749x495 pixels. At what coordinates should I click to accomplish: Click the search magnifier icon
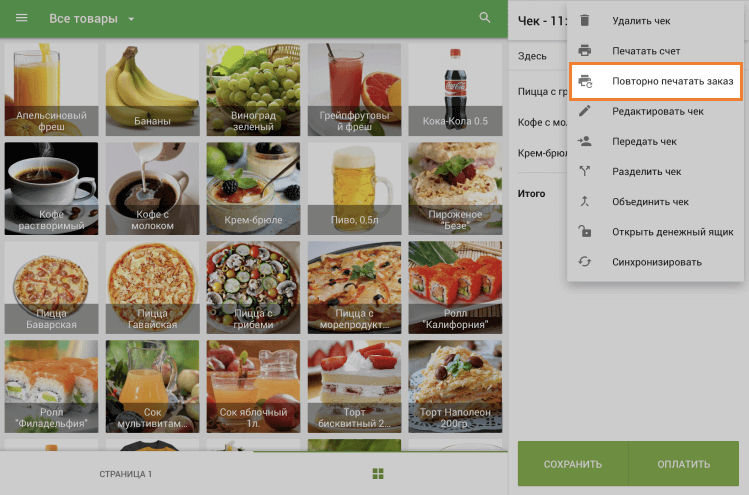[x=485, y=18]
